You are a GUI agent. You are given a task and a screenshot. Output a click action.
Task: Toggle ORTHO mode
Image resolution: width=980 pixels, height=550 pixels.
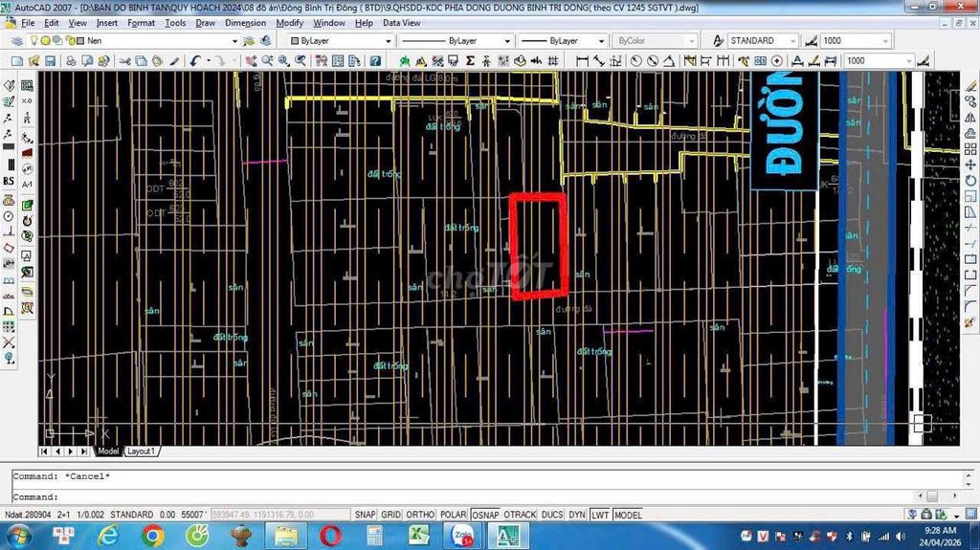tap(420, 515)
